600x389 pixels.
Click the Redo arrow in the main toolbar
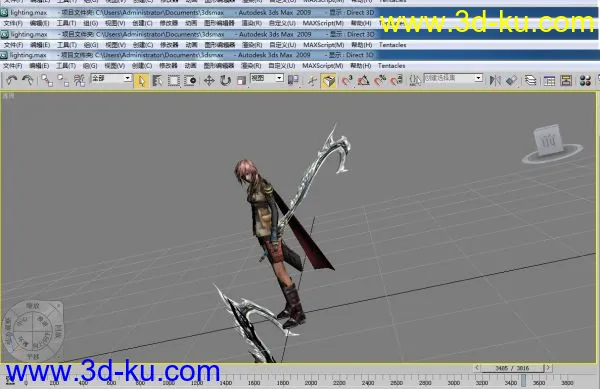[28, 80]
